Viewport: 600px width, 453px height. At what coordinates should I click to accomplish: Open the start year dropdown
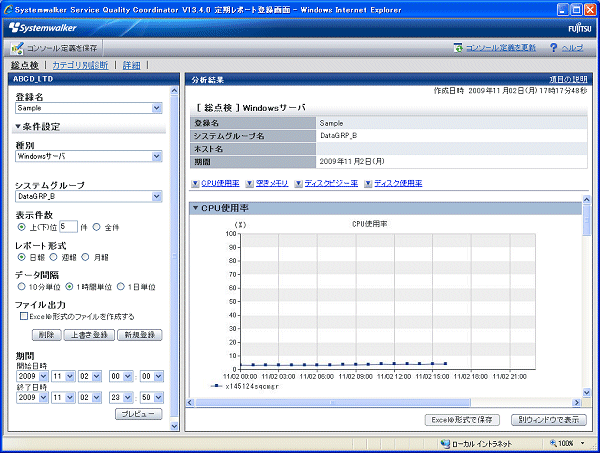pyautogui.click(x=43, y=376)
